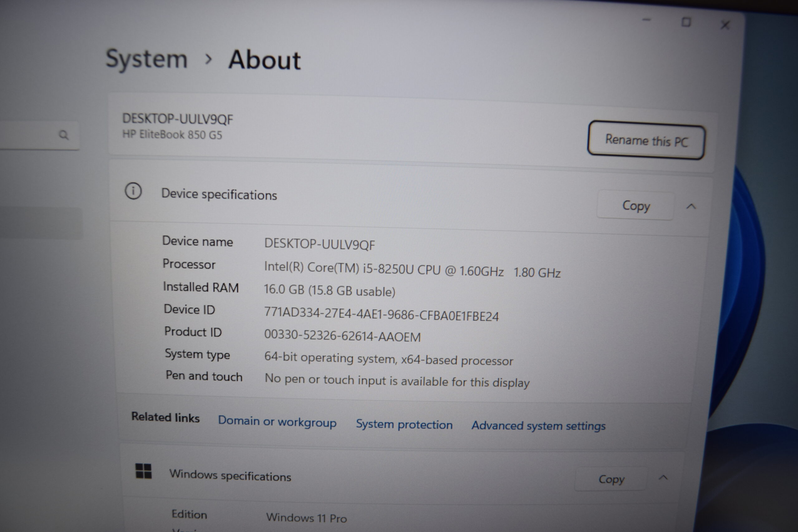Maximize the Settings window
Screen dimensions: 798x532
(x=686, y=22)
